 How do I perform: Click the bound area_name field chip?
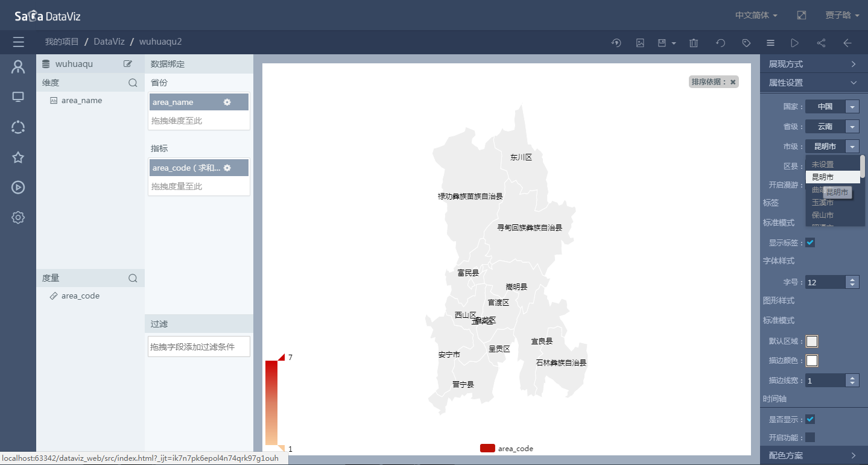[199, 102]
